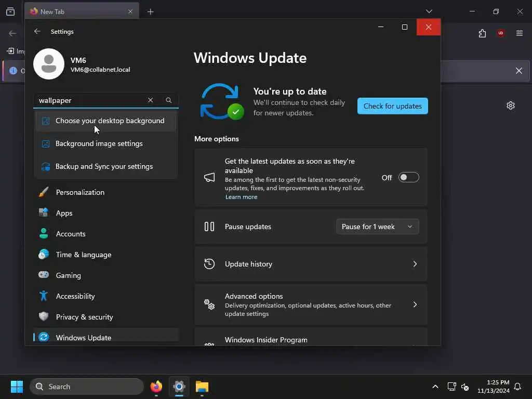Viewport: 532px width, 399px height.
Task: Click the taskbar Search box
Action: click(x=87, y=387)
